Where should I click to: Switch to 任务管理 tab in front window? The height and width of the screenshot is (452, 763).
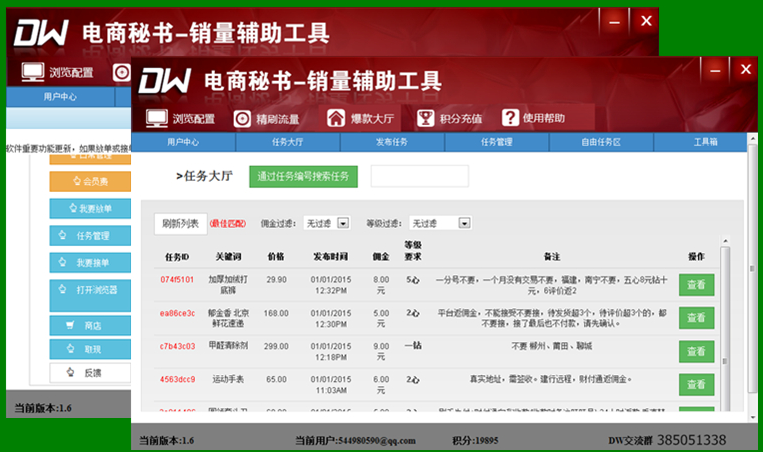click(496, 142)
